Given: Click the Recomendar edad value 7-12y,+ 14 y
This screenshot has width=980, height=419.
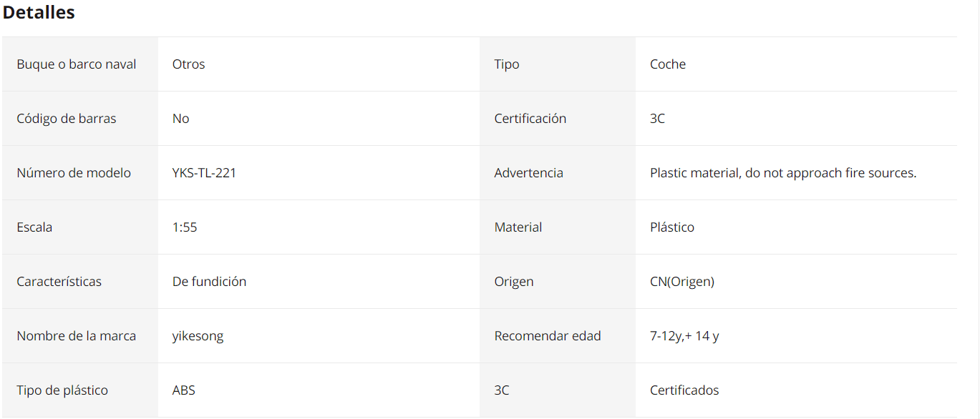Looking at the screenshot, I should point(684,336).
